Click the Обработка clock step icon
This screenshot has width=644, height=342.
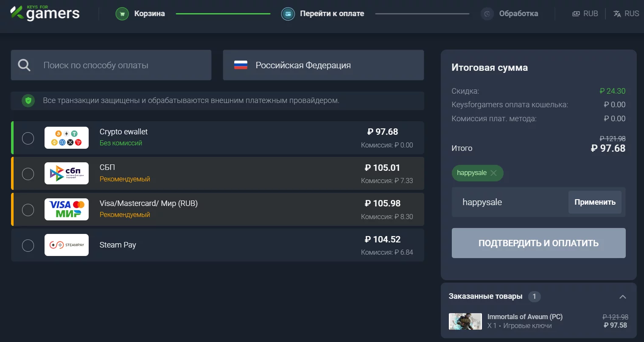click(x=487, y=14)
